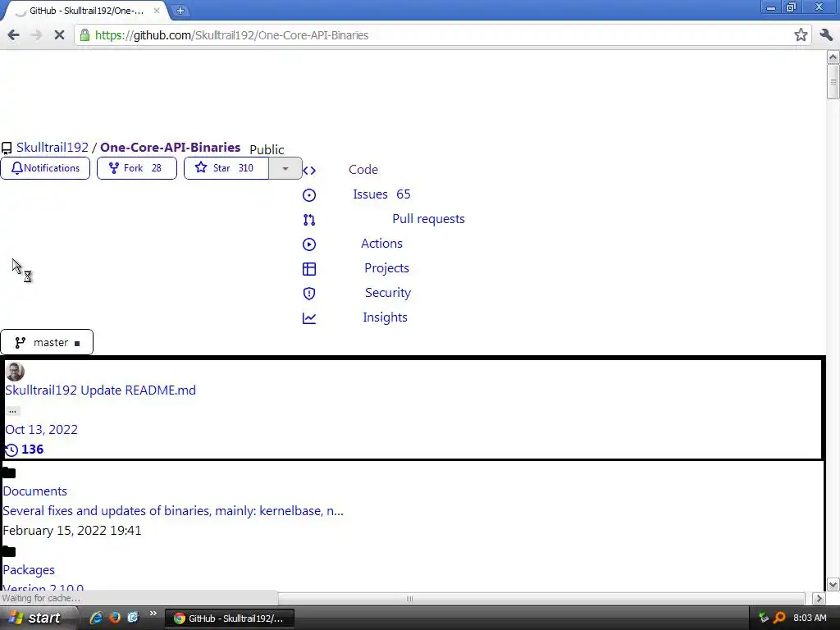Open the Skulltrail192 owner link
Image resolution: width=840 pixels, height=630 pixels.
coord(52,148)
